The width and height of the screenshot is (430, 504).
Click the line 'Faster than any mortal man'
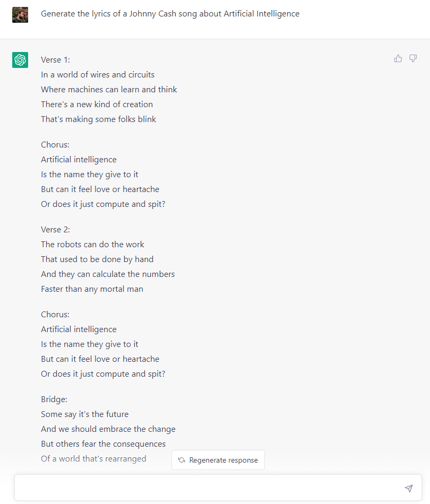tap(92, 289)
